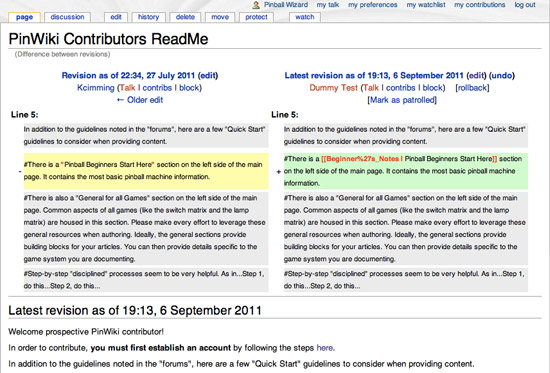This screenshot has width=550, height=373.
Task: View Kcimming's contribs
Action: [157, 88]
